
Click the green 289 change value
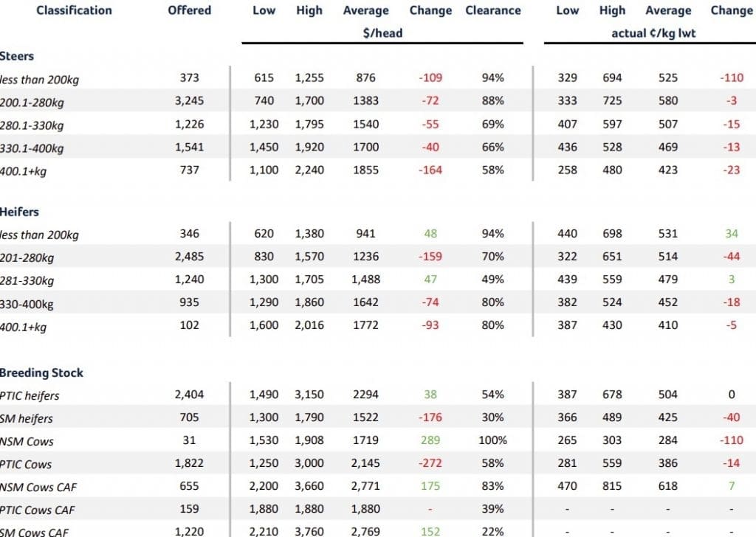[x=430, y=440]
